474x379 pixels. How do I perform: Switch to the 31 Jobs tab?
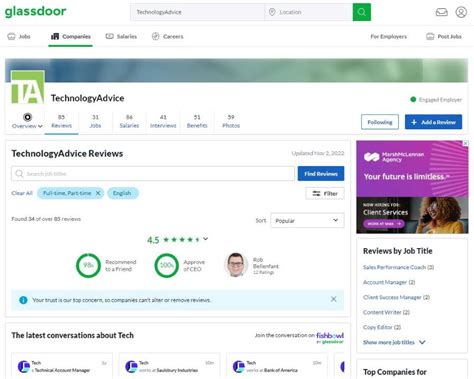coord(95,121)
